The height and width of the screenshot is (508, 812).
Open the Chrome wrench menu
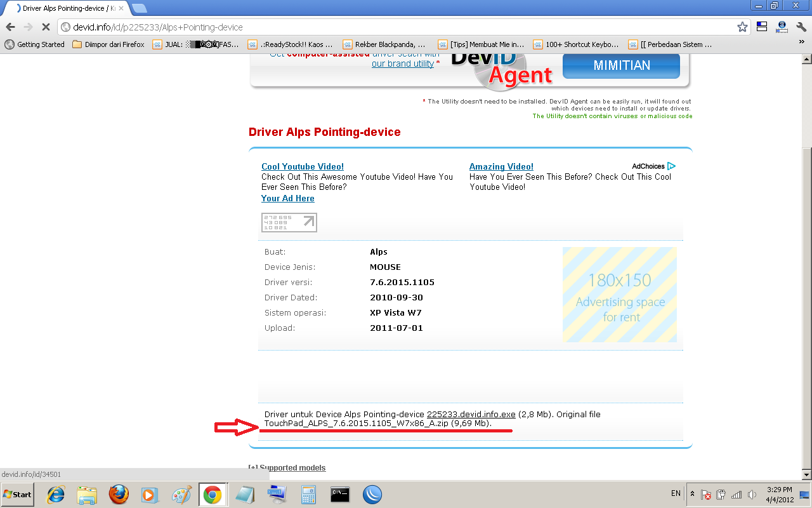coord(801,27)
